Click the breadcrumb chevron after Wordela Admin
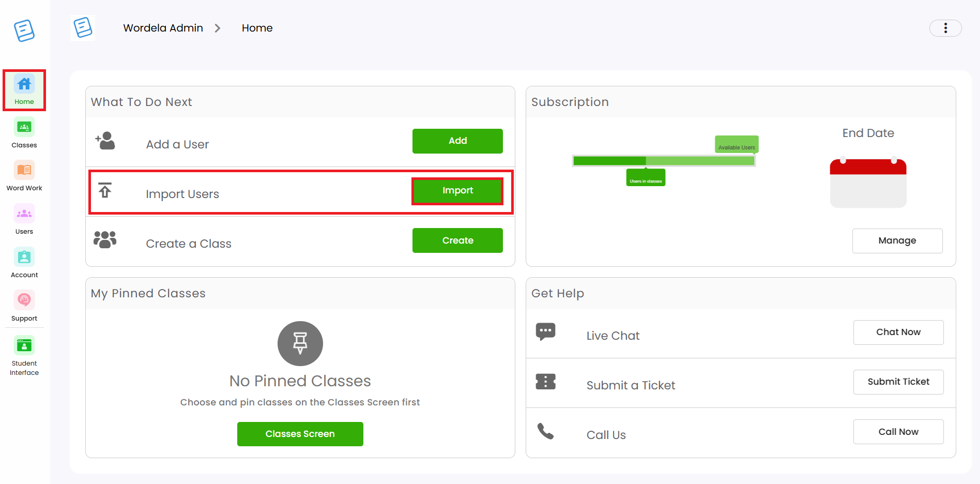 click(x=218, y=28)
